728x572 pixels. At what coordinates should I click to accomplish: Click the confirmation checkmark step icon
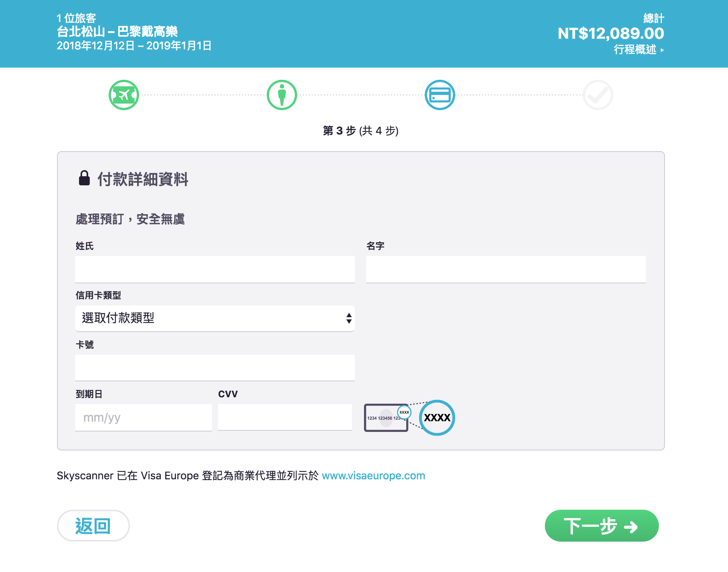tap(598, 95)
